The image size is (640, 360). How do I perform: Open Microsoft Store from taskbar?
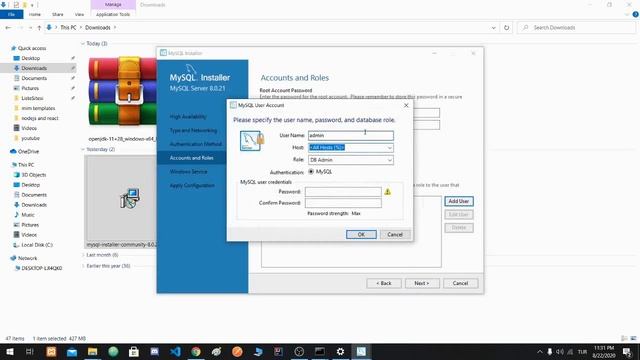pos(133,351)
